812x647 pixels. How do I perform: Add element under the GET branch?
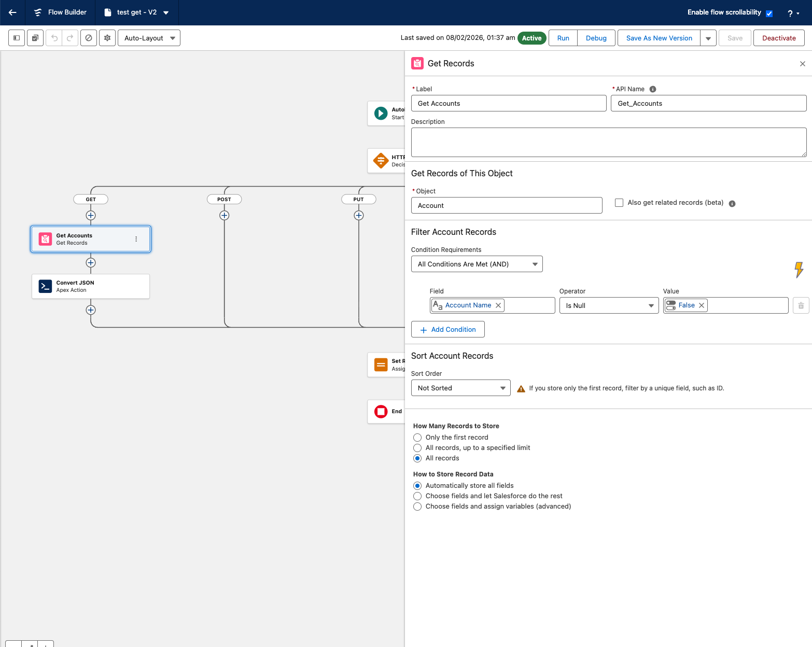91,215
